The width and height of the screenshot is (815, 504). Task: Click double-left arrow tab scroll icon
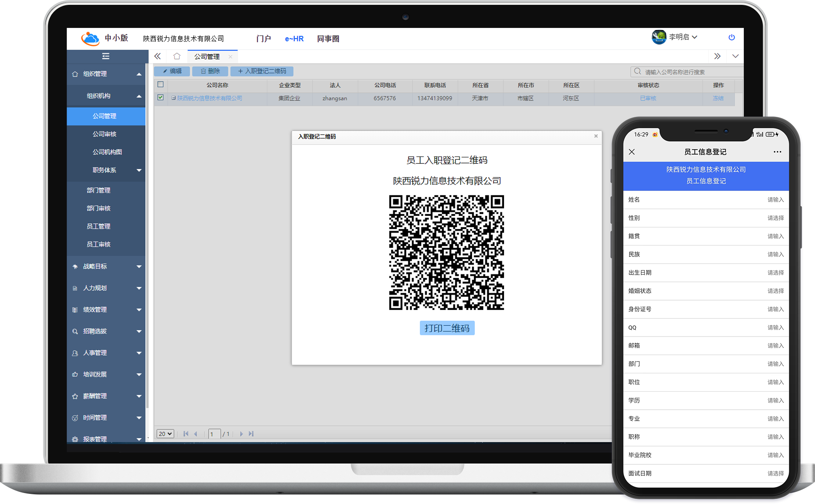click(x=157, y=56)
